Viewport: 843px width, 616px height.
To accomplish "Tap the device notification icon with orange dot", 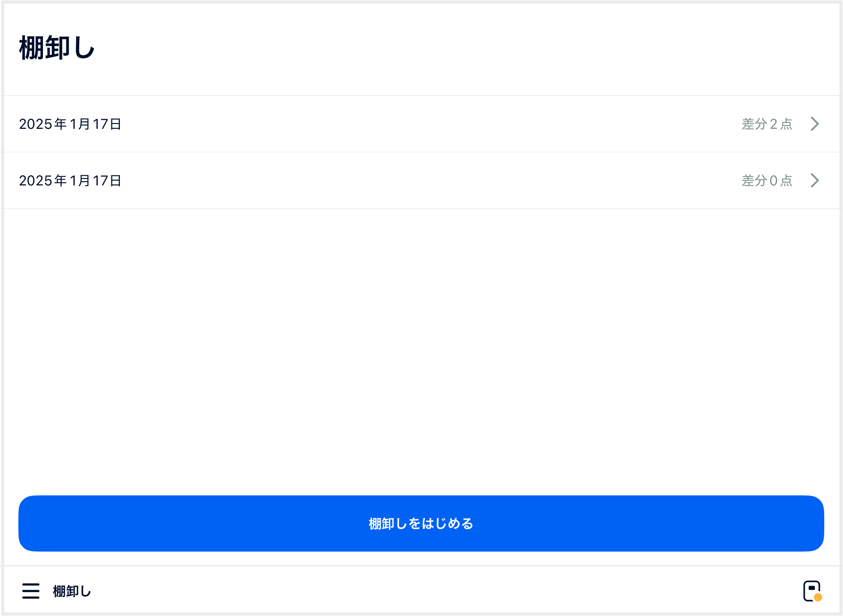I will pos(812,591).
